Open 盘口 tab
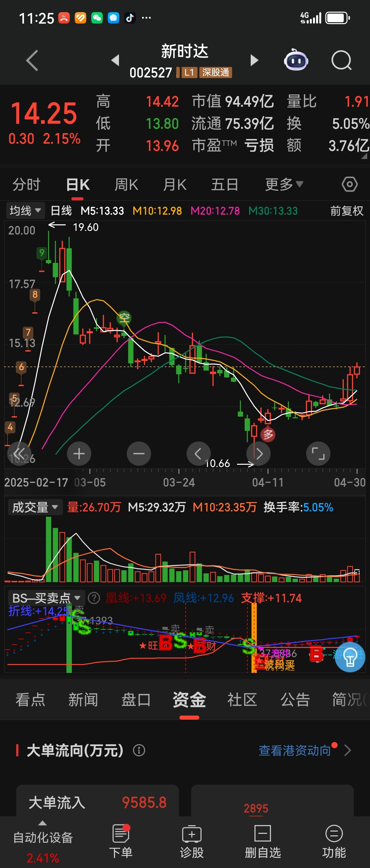Viewport: 370px width, 868px height. (136, 700)
